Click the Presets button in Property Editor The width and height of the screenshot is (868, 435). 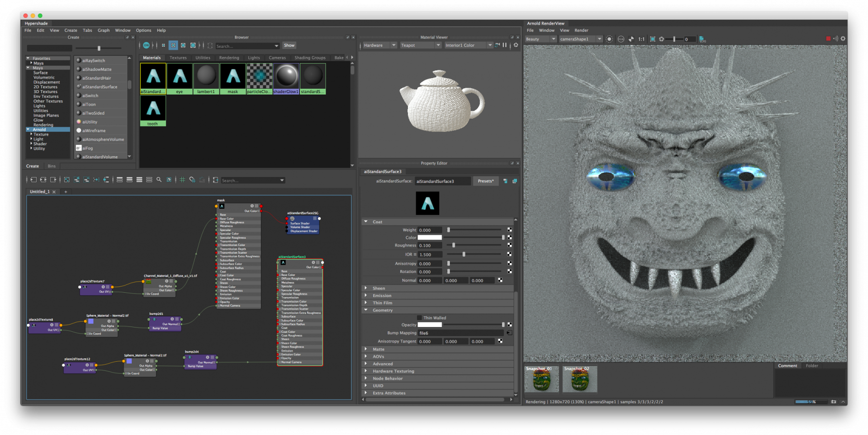486,181
